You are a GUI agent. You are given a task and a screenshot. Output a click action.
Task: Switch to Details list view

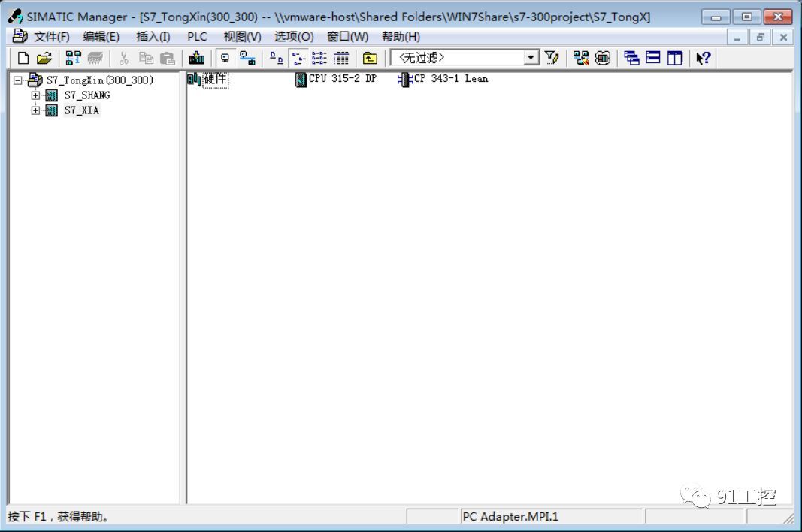(x=341, y=58)
